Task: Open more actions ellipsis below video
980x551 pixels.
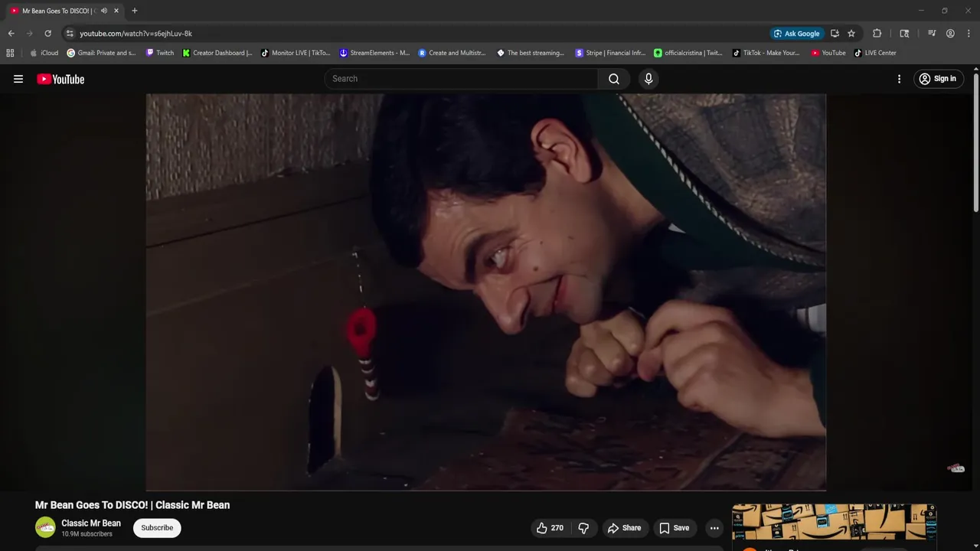Action: [714, 528]
